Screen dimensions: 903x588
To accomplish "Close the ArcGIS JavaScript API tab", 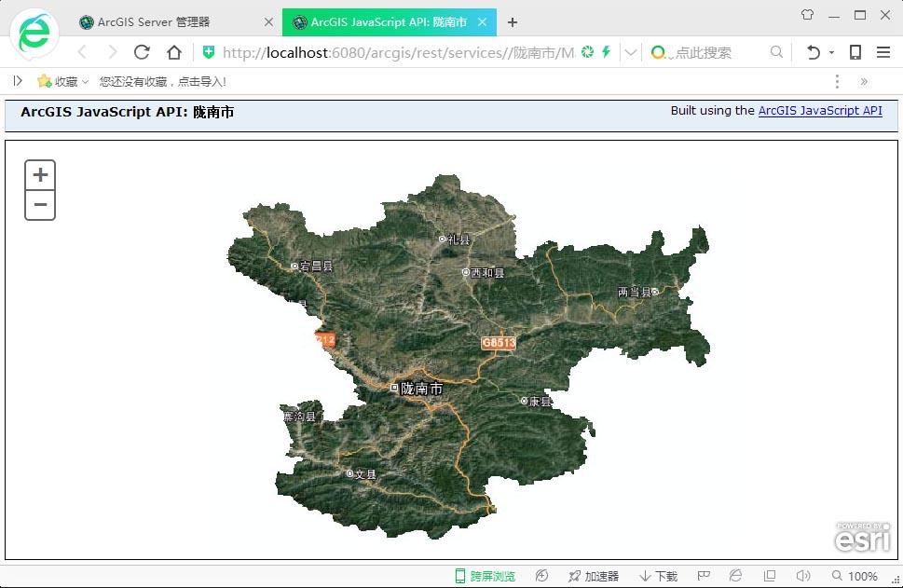I will [483, 21].
